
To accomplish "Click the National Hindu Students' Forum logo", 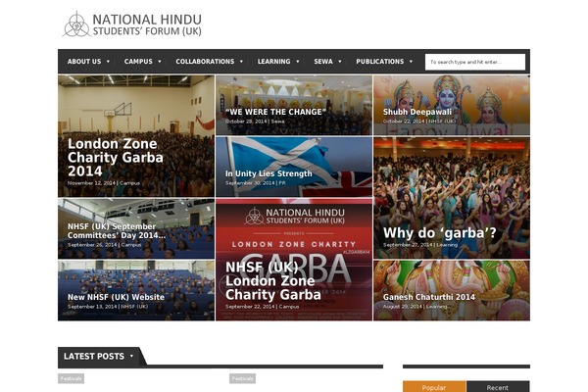I will [132, 24].
